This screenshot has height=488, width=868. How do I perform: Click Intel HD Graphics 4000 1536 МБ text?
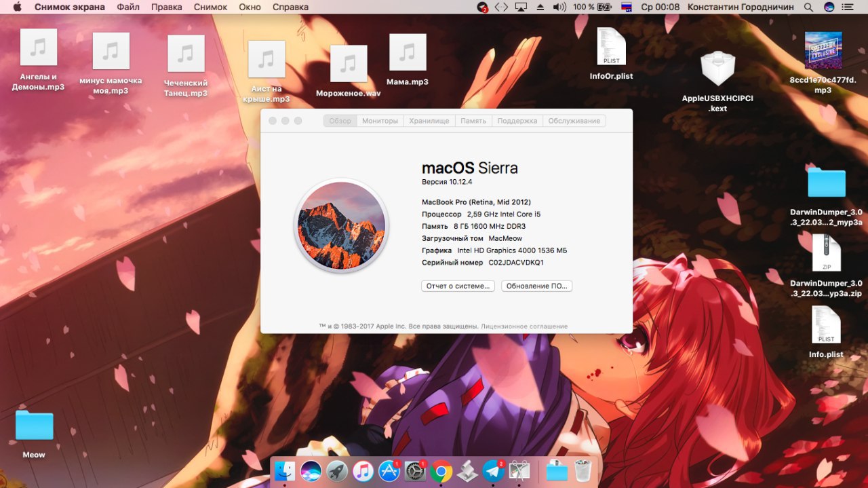[512, 250]
